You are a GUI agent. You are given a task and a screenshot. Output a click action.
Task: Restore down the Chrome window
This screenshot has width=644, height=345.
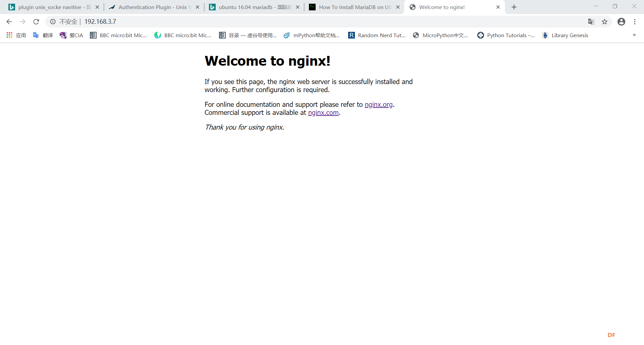(615, 6)
